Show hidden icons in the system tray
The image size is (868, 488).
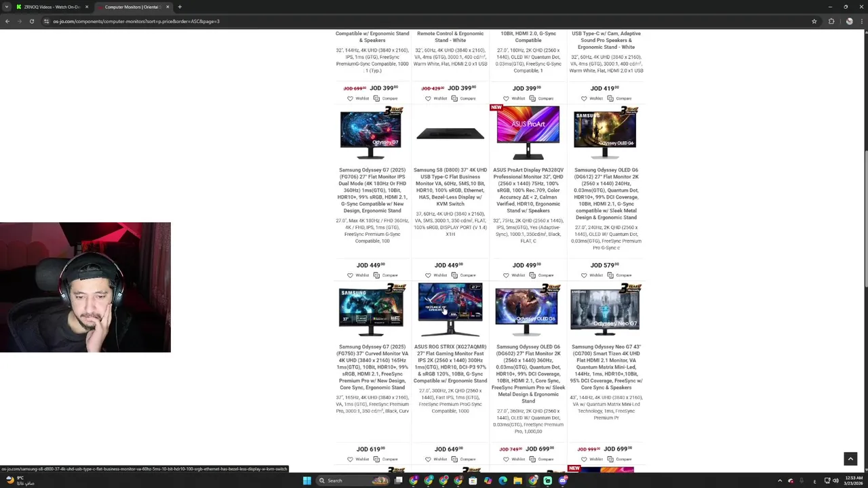[780, 481]
